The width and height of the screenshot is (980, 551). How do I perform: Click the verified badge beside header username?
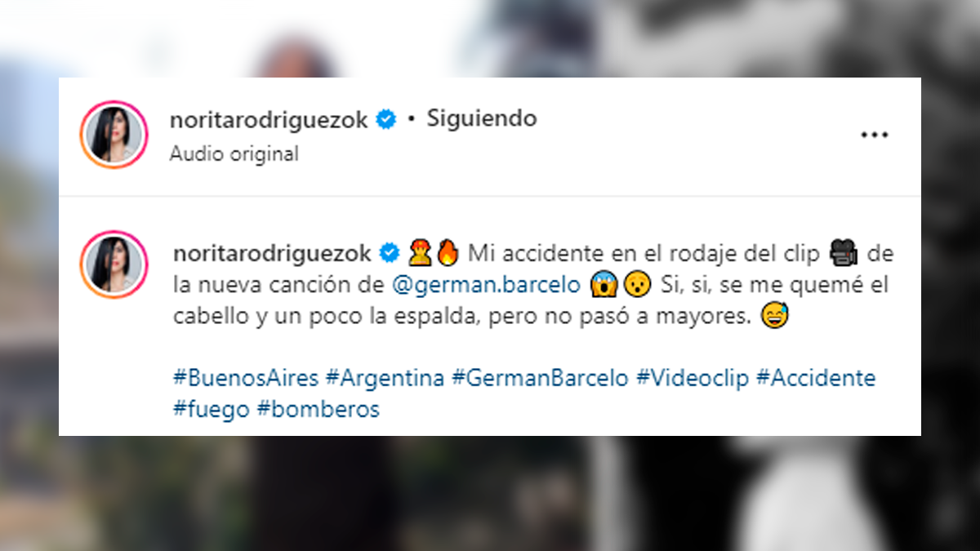tap(385, 120)
